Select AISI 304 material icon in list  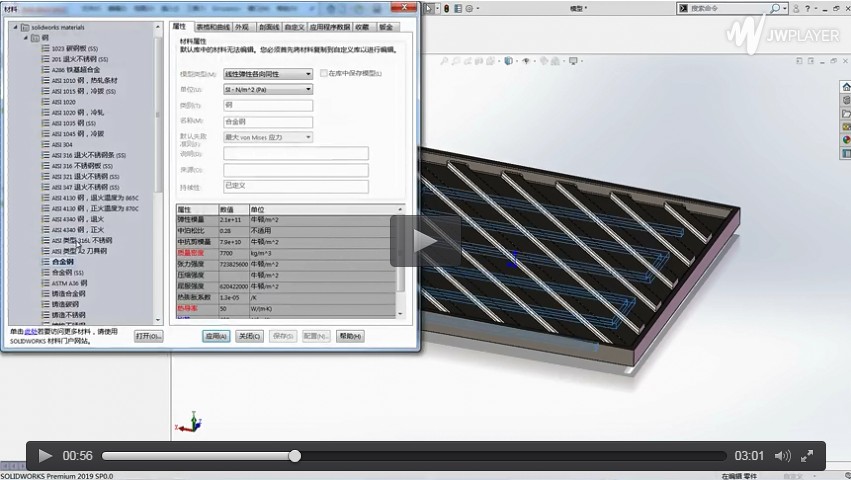point(45,145)
